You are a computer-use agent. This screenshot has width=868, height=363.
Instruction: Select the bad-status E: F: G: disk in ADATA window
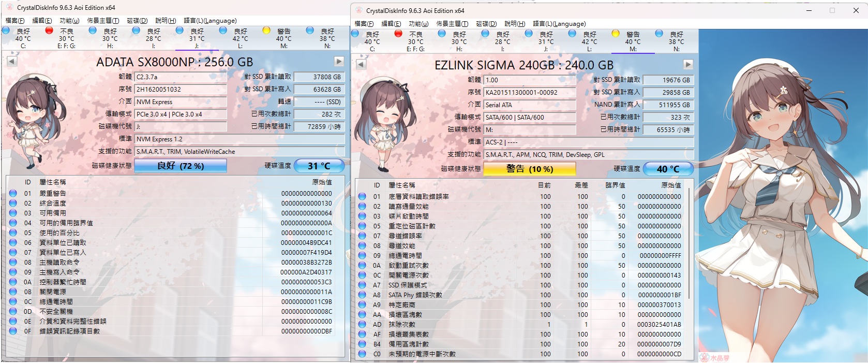pos(66,38)
